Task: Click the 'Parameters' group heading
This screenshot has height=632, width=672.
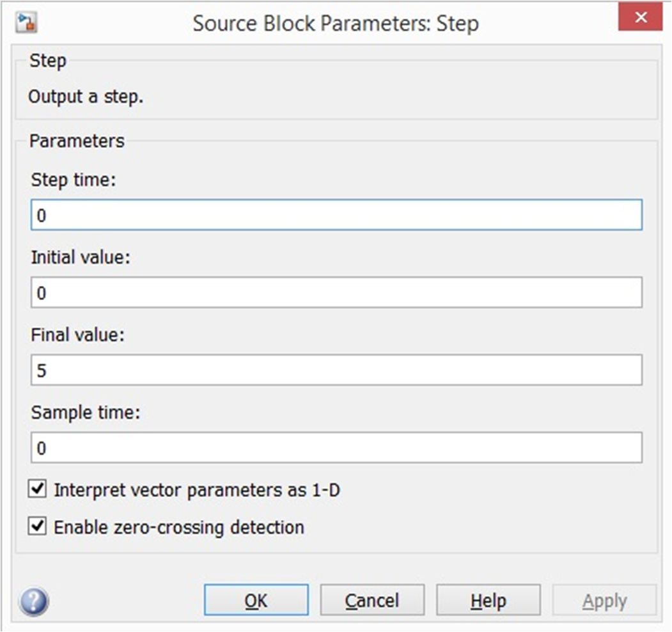Action: pyautogui.click(x=77, y=141)
